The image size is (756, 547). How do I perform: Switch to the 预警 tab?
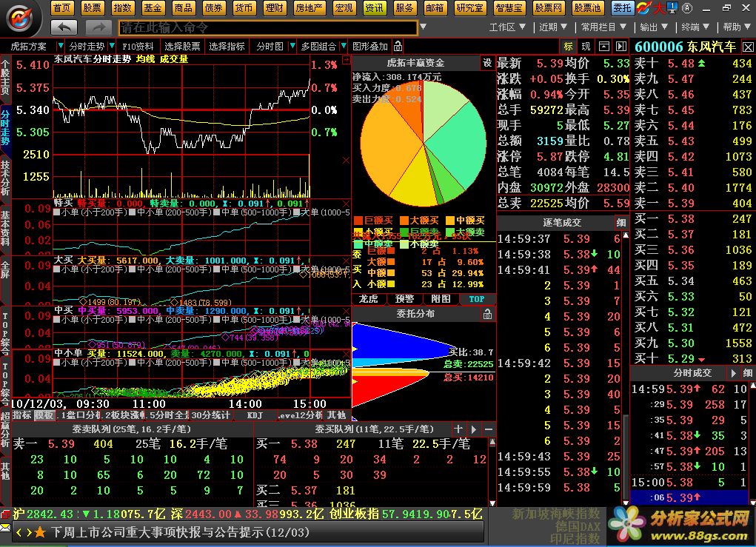(x=404, y=299)
